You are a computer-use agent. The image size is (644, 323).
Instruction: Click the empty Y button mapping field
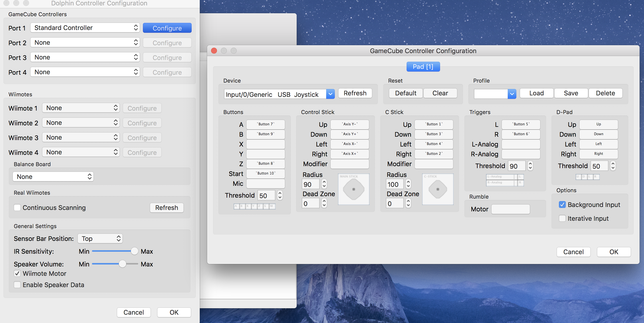click(x=265, y=154)
